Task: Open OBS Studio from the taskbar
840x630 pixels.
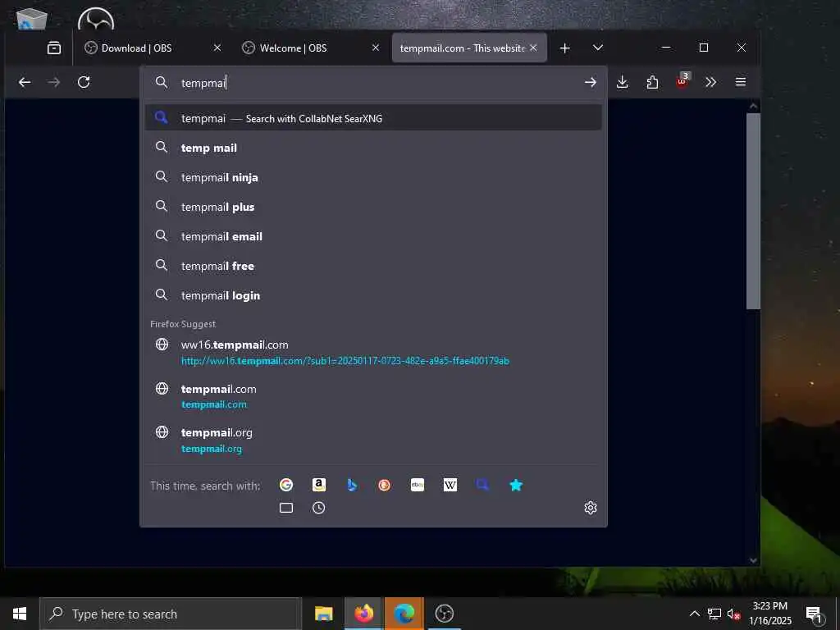Action: 444,614
